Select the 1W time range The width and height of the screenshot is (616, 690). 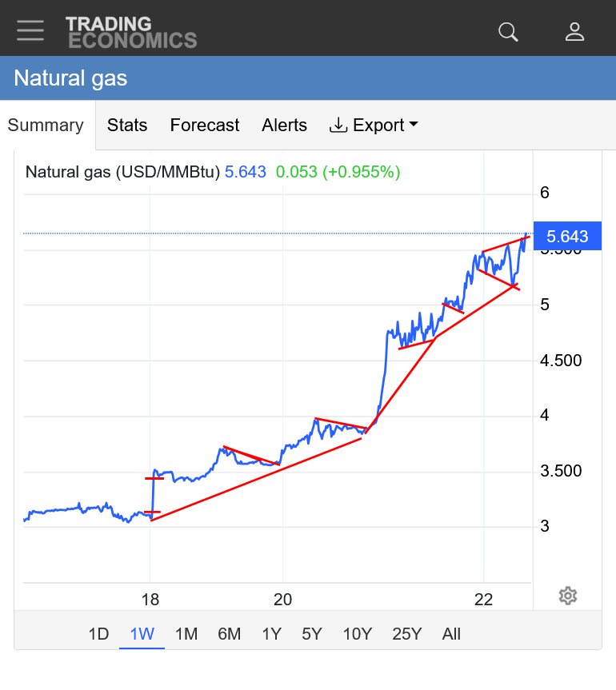[x=142, y=634]
